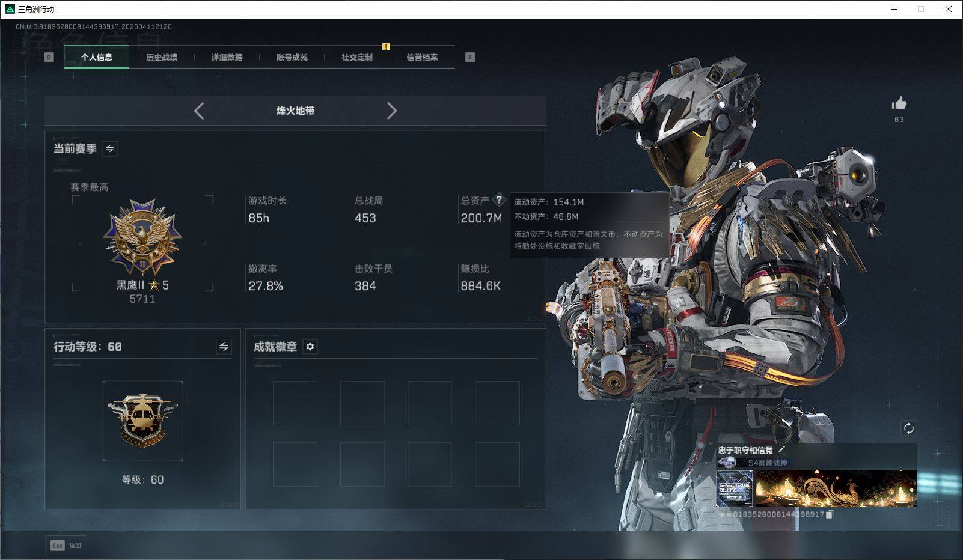
Task: Open the 个人信息 tab
Action: pos(97,57)
